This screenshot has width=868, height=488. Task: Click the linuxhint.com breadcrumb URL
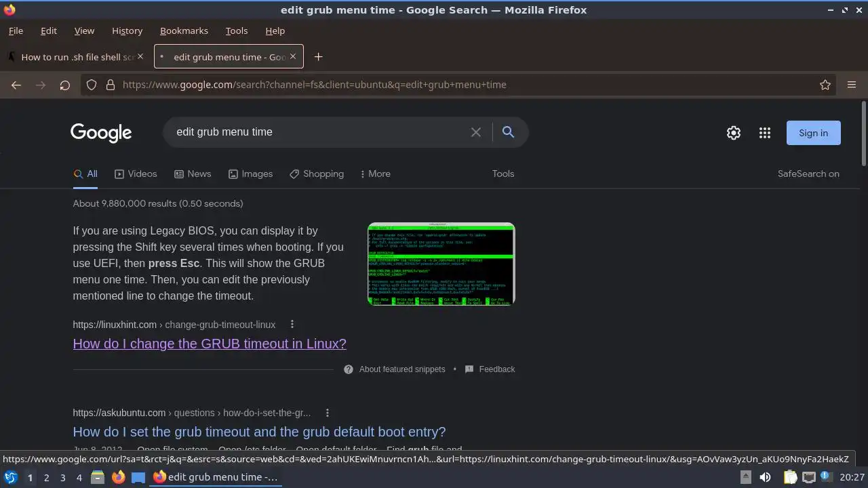174,325
